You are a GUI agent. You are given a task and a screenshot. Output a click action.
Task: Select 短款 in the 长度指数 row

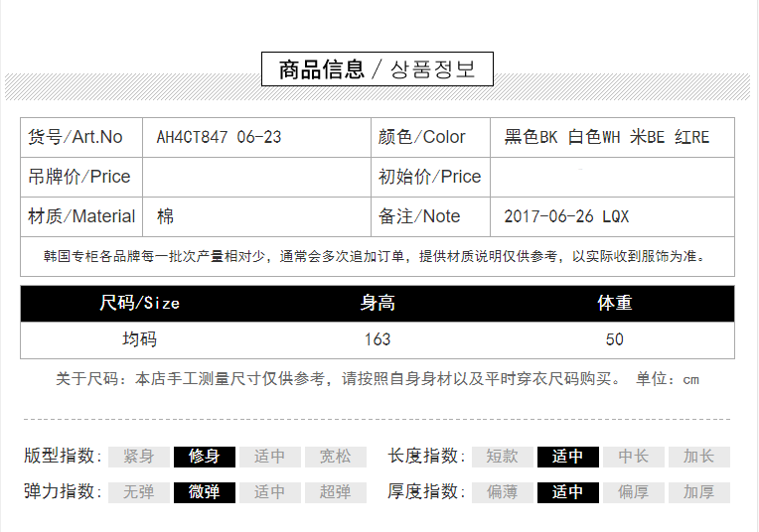pyautogui.click(x=502, y=457)
